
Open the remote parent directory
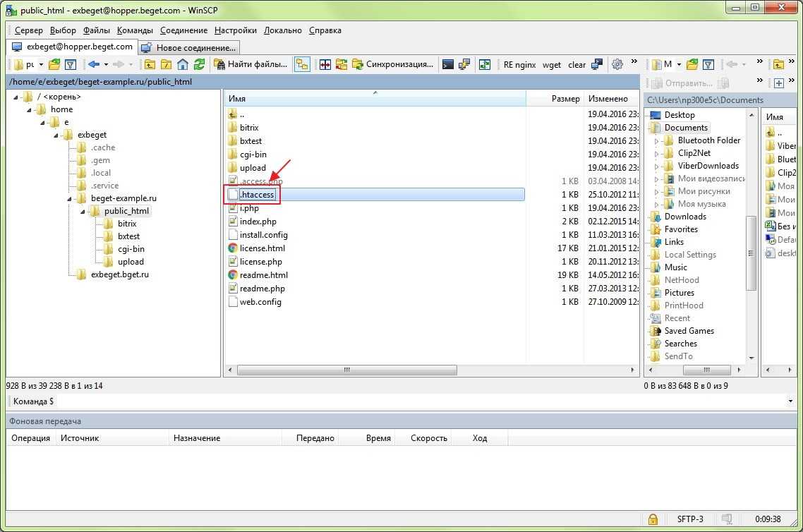tap(150, 65)
